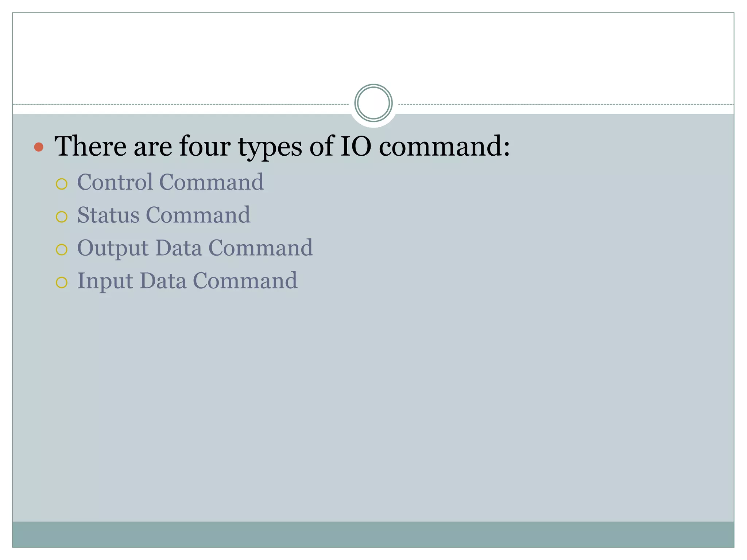Click the word "There" in the heading
Image resolution: width=747 pixels, height=560 pixels.
[x=90, y=146]
